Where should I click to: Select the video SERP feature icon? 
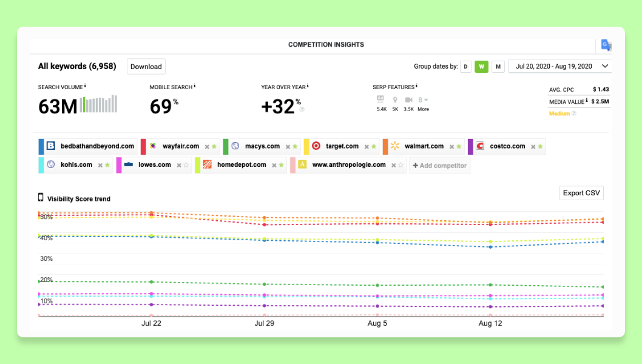408,100
